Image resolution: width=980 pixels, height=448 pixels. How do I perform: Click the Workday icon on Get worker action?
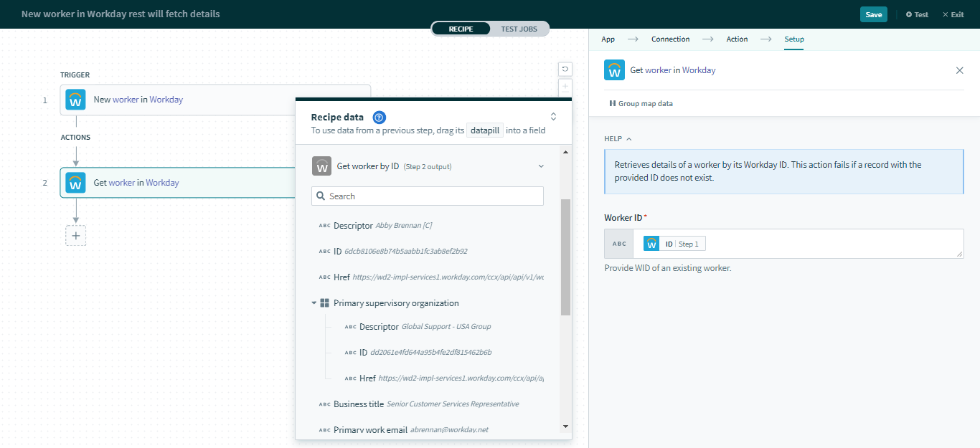point(75,183)
